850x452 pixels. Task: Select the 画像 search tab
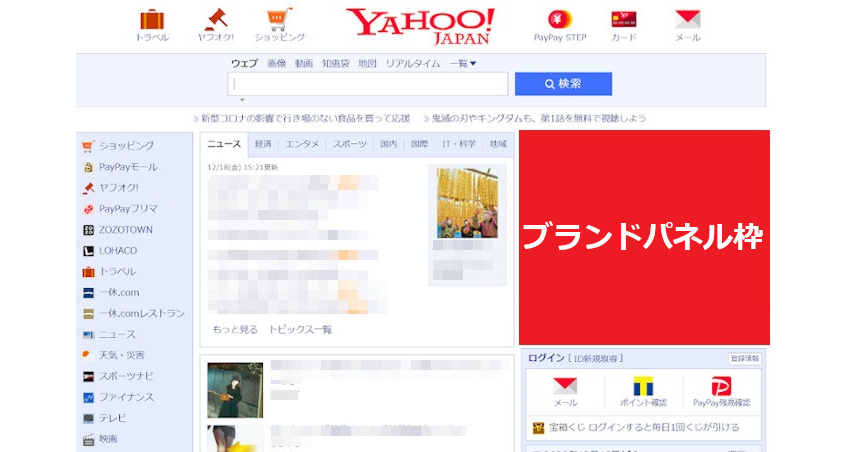[x=276, y=63]
